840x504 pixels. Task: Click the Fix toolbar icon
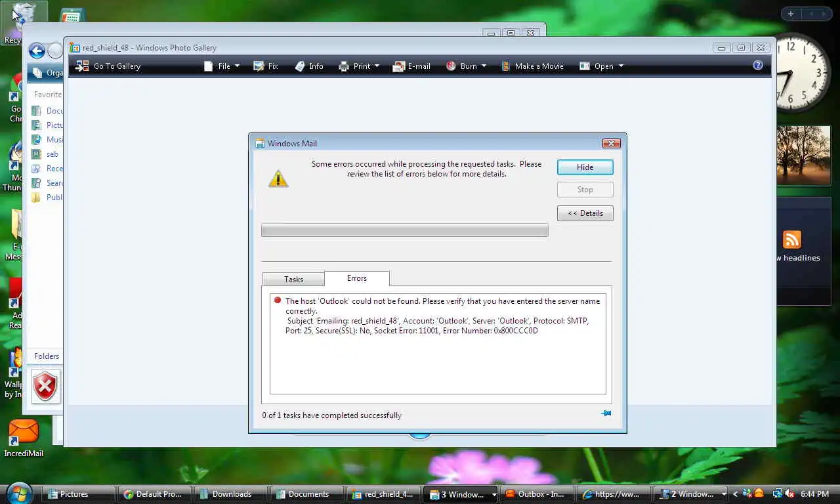(266, 66)
